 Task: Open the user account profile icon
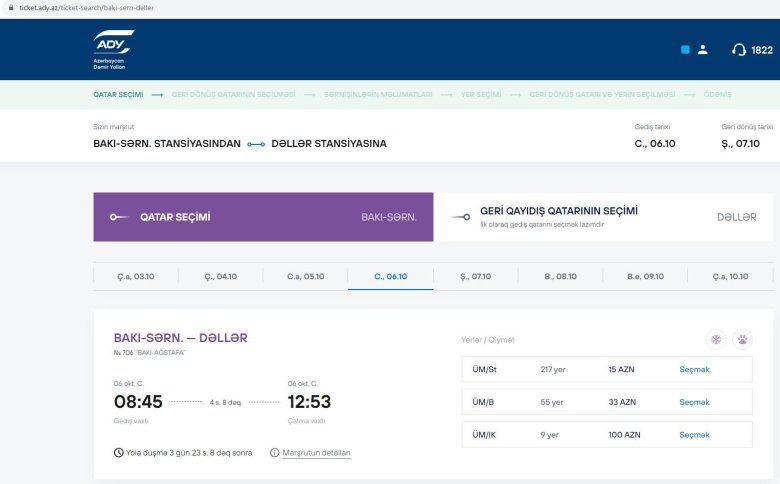click(703, 49)
